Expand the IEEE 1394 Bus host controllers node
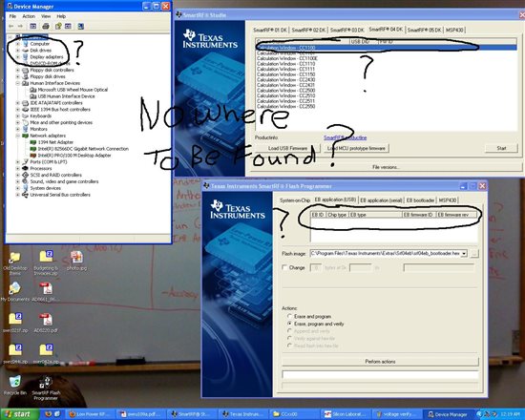 point(18,110)
